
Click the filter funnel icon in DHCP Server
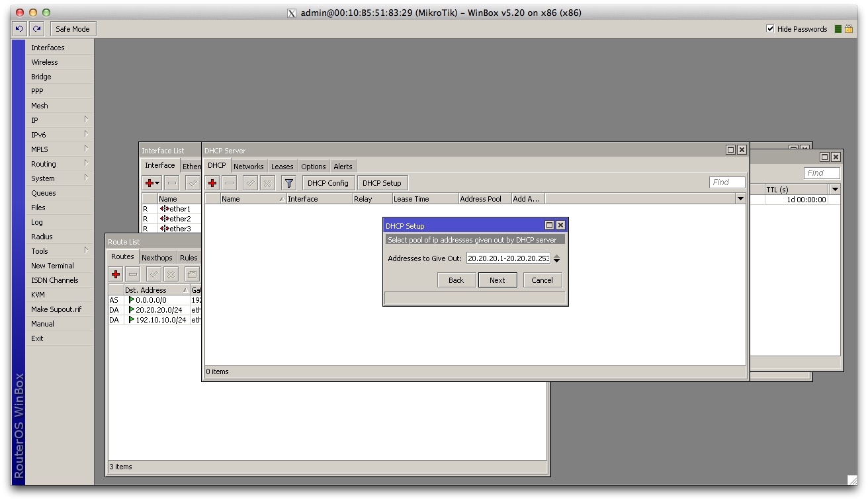pyautogui.click(x=288, y=183)
